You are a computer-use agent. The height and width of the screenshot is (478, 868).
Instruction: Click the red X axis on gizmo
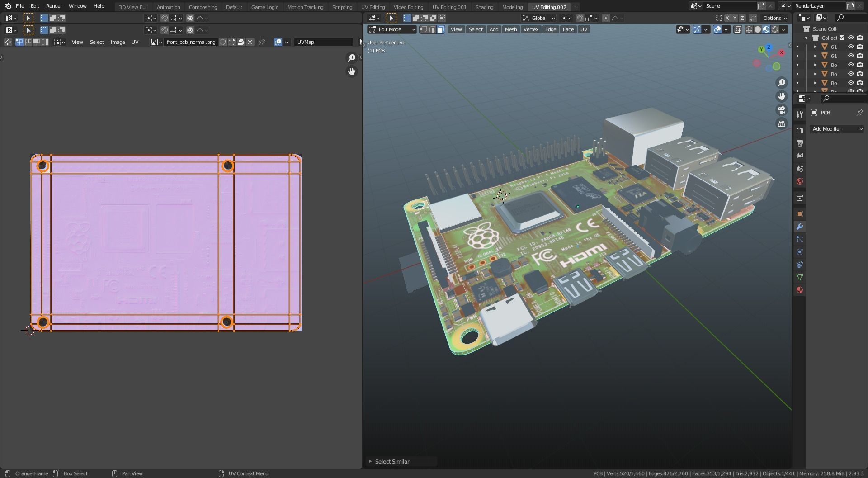click(x=781, y=52)
